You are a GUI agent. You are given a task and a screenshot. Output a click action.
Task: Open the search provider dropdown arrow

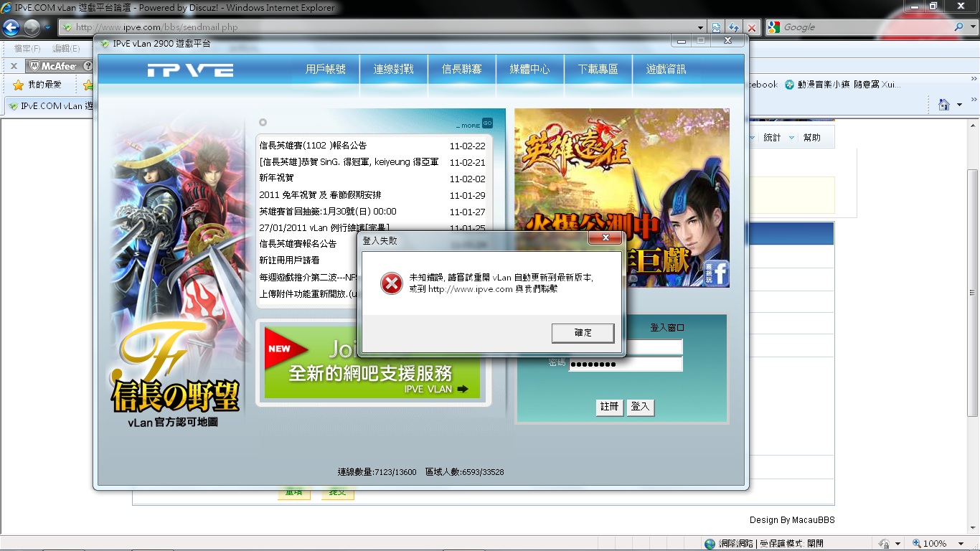click(x=972, y=27)
